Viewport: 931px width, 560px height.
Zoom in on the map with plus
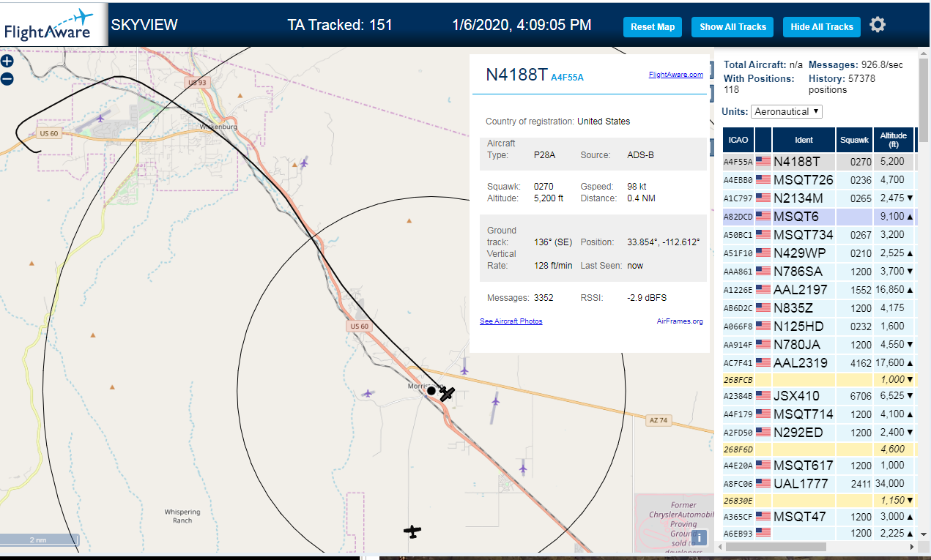point(7,61)
